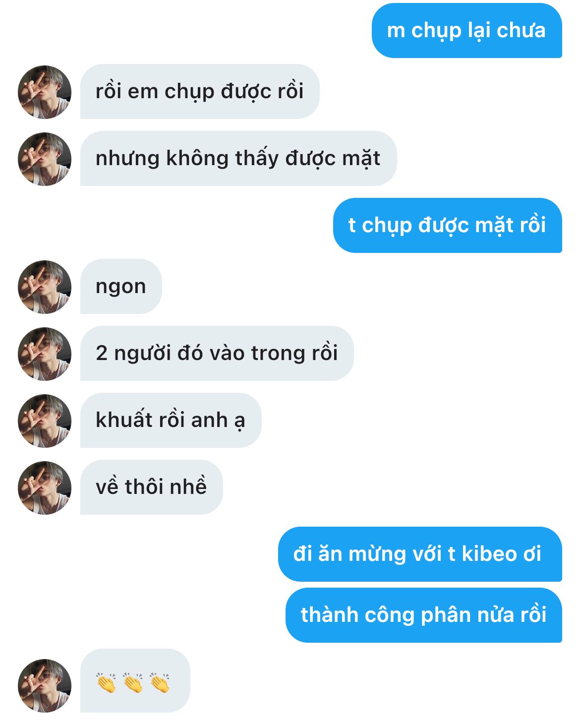
Task: Tap the avatar beside the clapping emojis
Action: click(x=45, y=685)
